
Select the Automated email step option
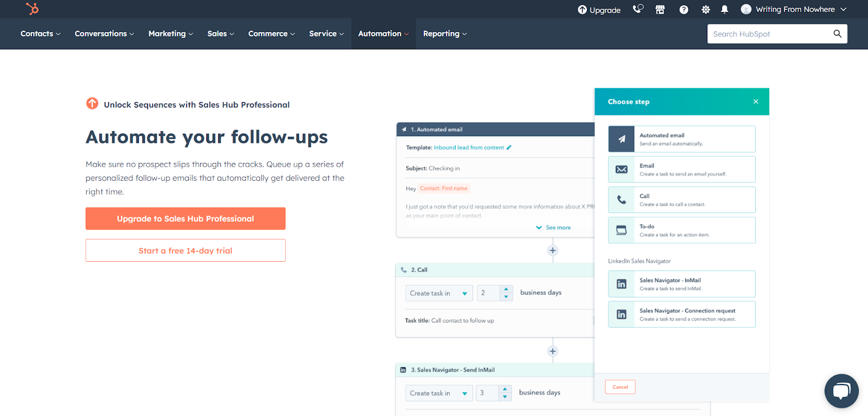(682, 139)
